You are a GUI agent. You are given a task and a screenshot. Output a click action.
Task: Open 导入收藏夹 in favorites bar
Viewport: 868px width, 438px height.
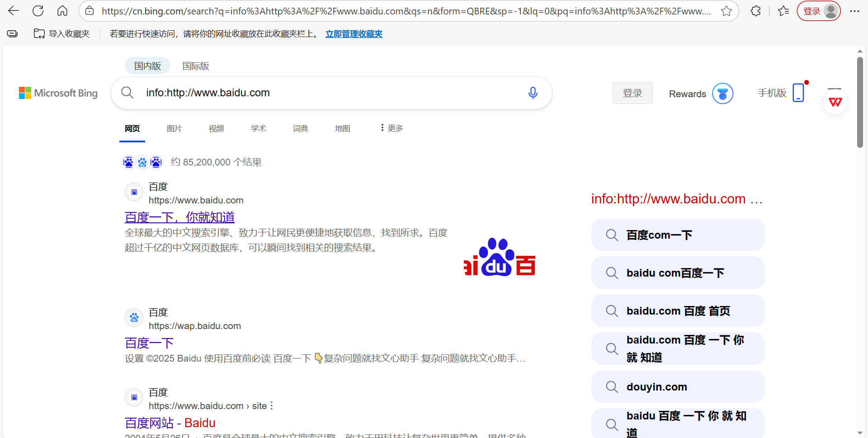pyautogui.click(x=61, y=33)
